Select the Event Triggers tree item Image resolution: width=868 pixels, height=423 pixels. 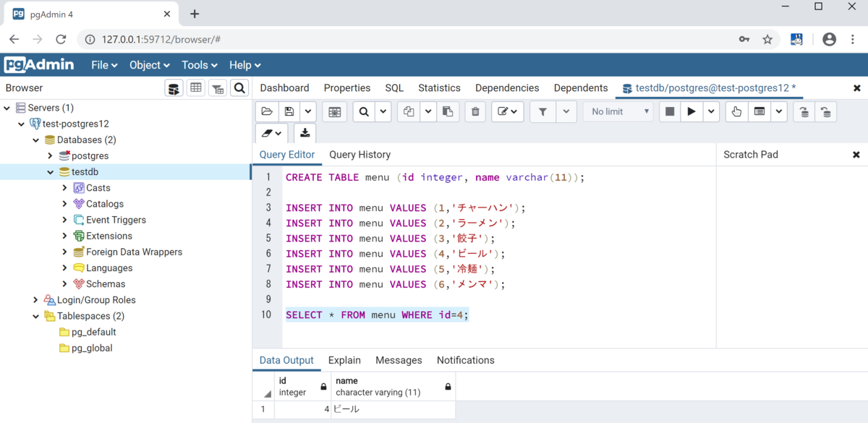tap(116, 220)
